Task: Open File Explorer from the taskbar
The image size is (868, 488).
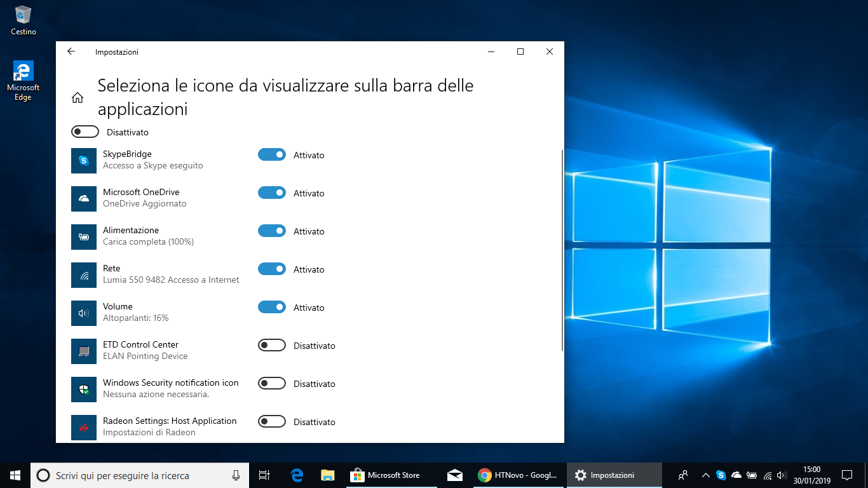Action: [327, 475]
